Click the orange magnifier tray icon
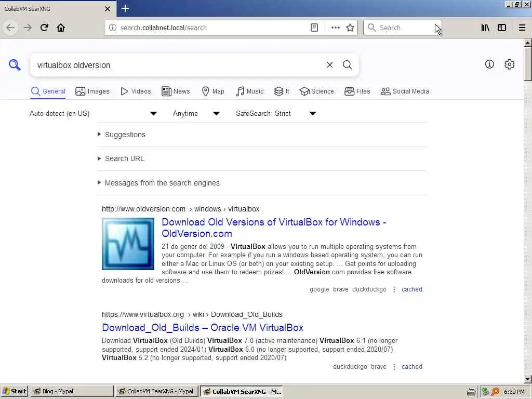532x399 pixels. [495, 392]
